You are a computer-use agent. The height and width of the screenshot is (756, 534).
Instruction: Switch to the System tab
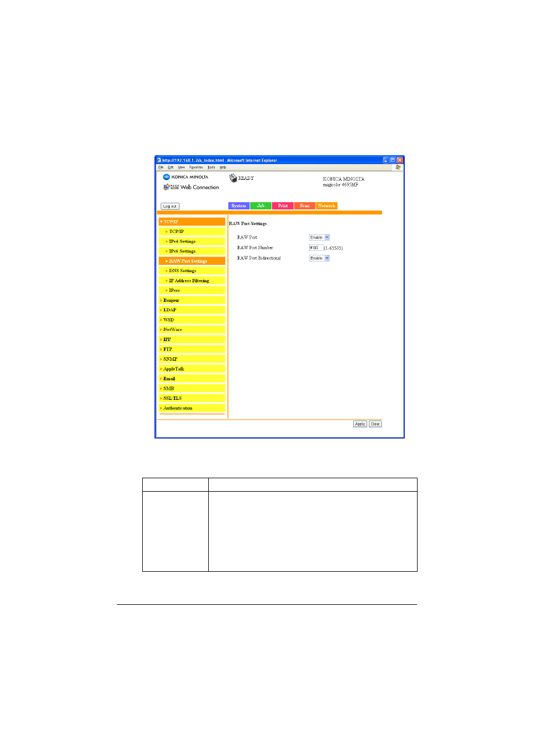pyautogui.click(x=239, y=206)
